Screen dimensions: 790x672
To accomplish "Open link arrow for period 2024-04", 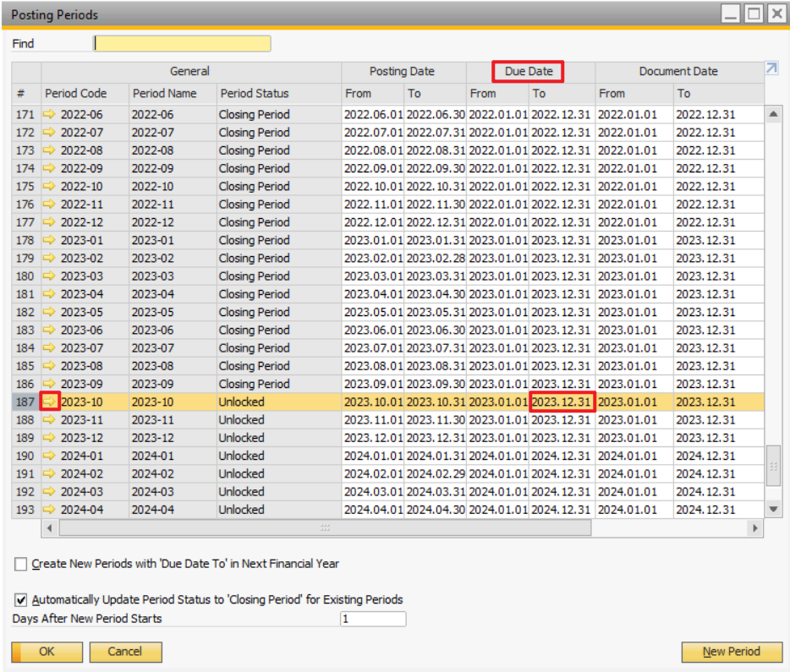I will point(49,510).
